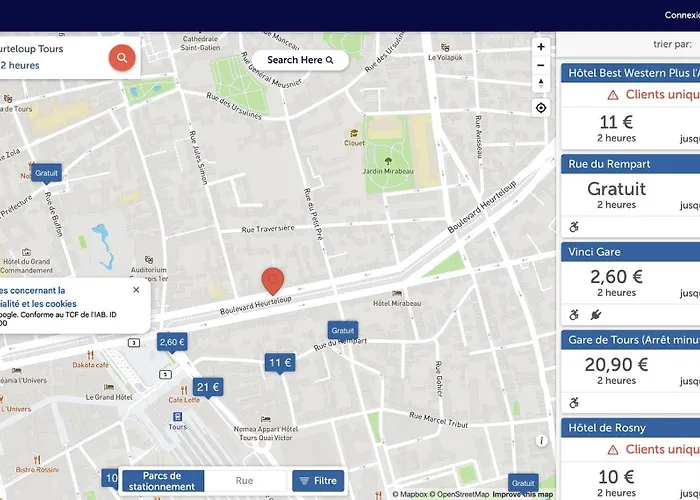Zoom out on the map
Viewport: 700px width, 500px height.
pyautogui.click(x=541, y=65)
